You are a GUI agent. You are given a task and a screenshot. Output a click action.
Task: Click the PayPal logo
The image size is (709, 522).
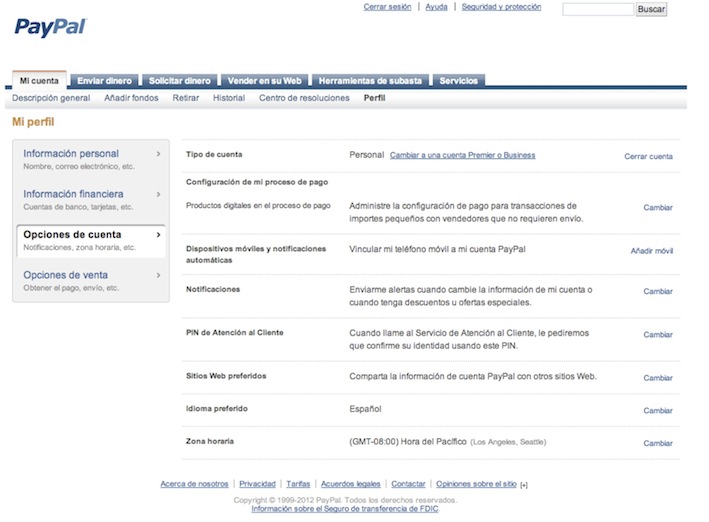coord(50,26)
